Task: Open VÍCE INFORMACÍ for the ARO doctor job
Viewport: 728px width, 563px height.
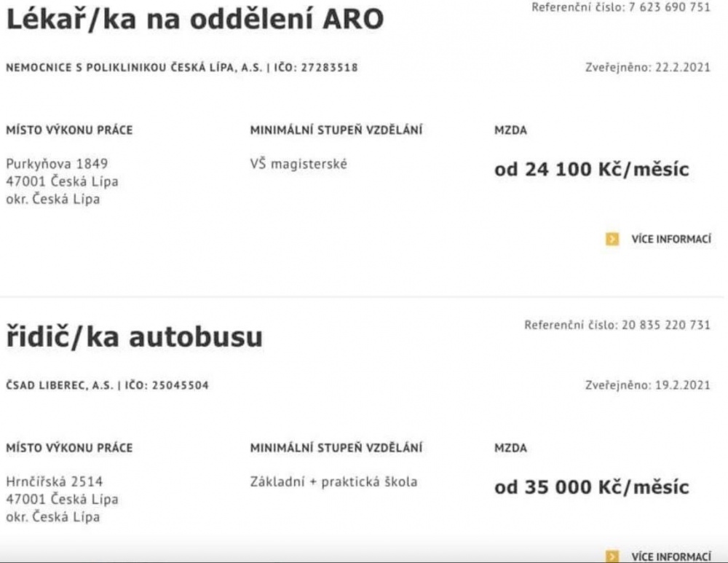Action: click(x=670, y=239)
